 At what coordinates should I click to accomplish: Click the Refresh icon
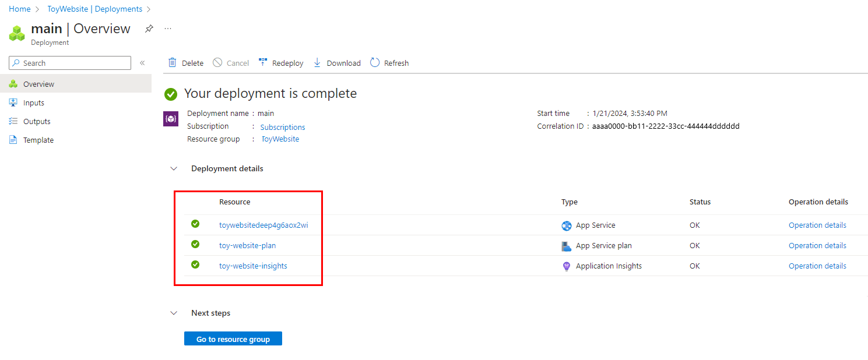point(374,62)
